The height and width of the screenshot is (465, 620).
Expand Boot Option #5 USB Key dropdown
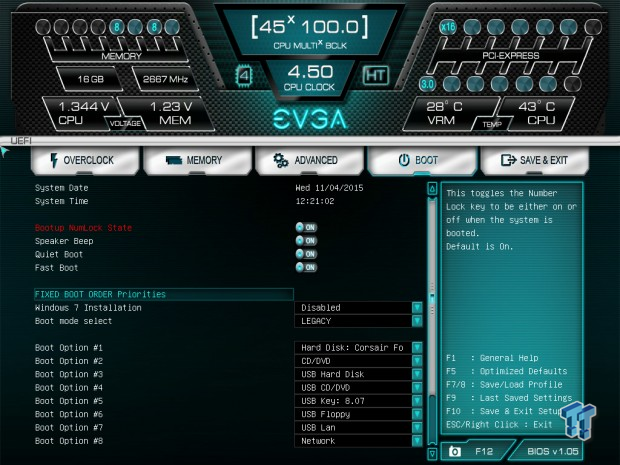pos(358,401)
